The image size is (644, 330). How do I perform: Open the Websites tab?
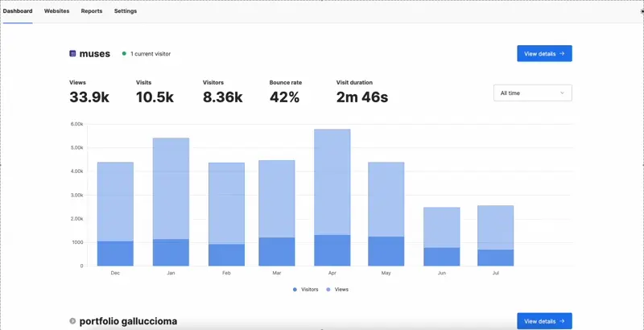(56, 11)
